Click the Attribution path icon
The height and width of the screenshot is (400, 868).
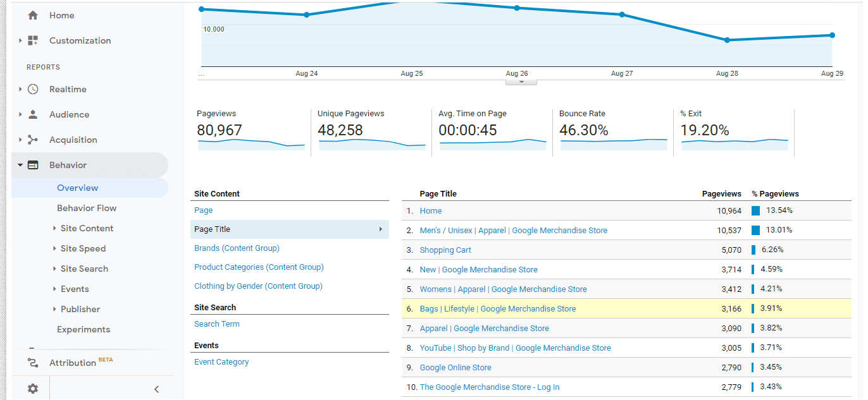tap(33, 363)
